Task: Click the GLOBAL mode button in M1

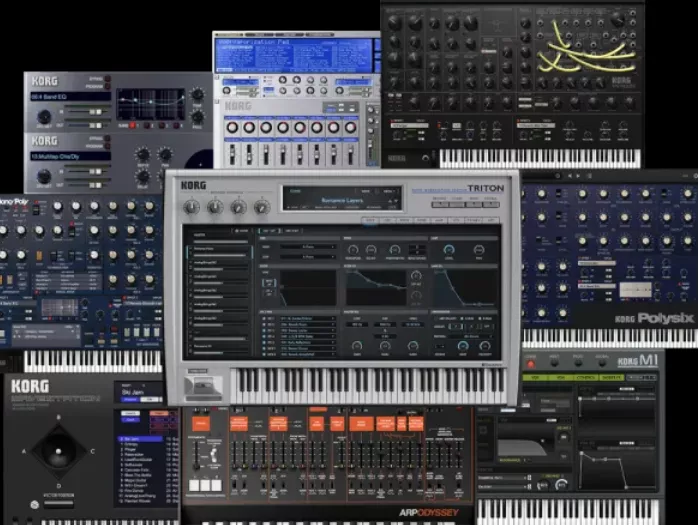Action: 602,363
